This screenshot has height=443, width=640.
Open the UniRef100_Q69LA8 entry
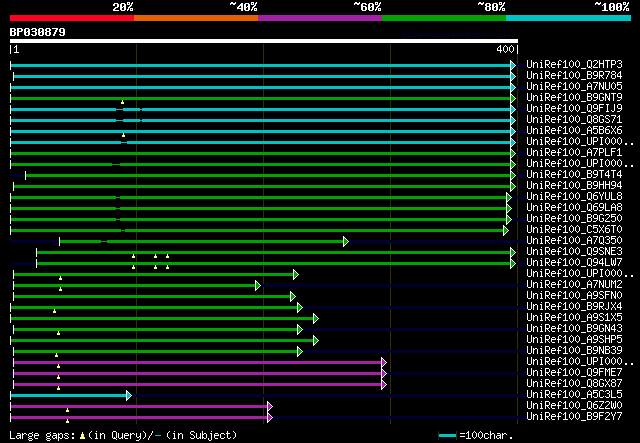click(x=574, y=208)
